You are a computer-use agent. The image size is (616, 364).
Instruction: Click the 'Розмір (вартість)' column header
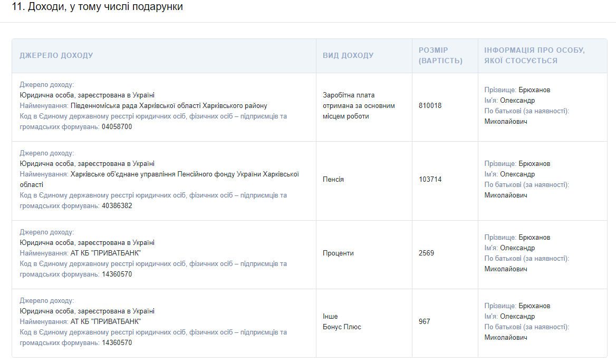440,55
